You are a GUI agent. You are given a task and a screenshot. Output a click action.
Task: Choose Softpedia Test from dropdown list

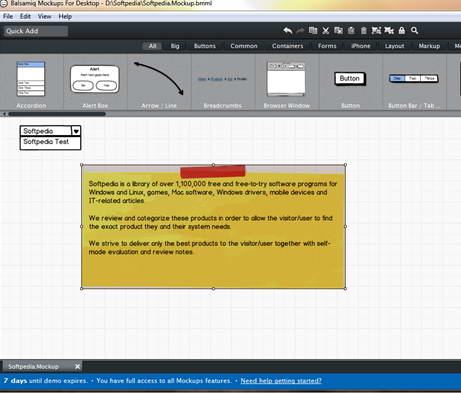click(x=50, y=142)
